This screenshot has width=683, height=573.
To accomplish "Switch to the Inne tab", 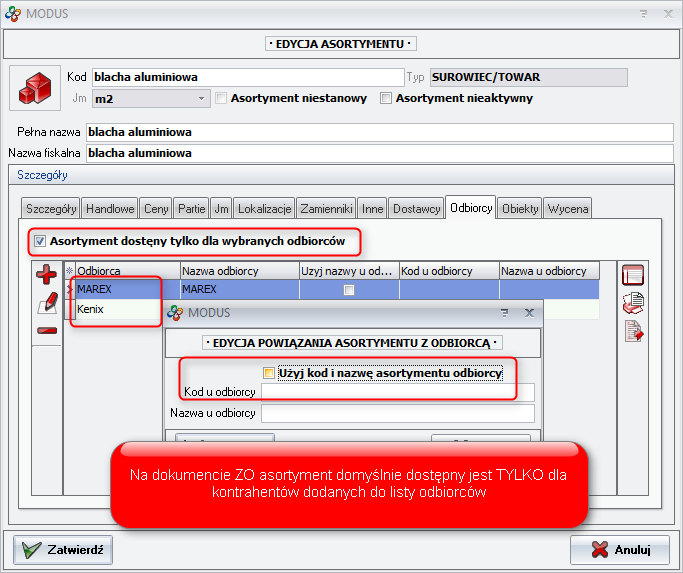I will click(x=372, y=209).
